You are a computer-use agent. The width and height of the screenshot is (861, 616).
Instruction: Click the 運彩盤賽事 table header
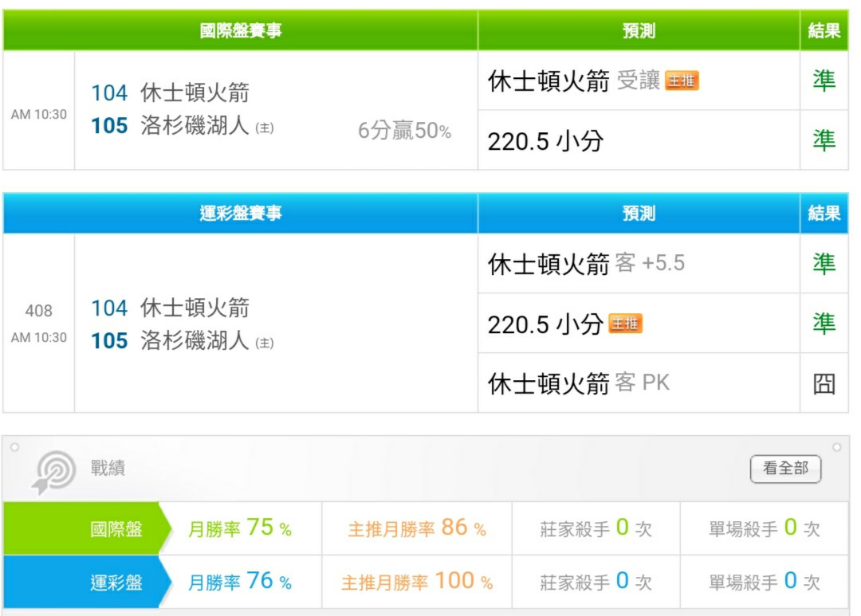click(241, 214)
